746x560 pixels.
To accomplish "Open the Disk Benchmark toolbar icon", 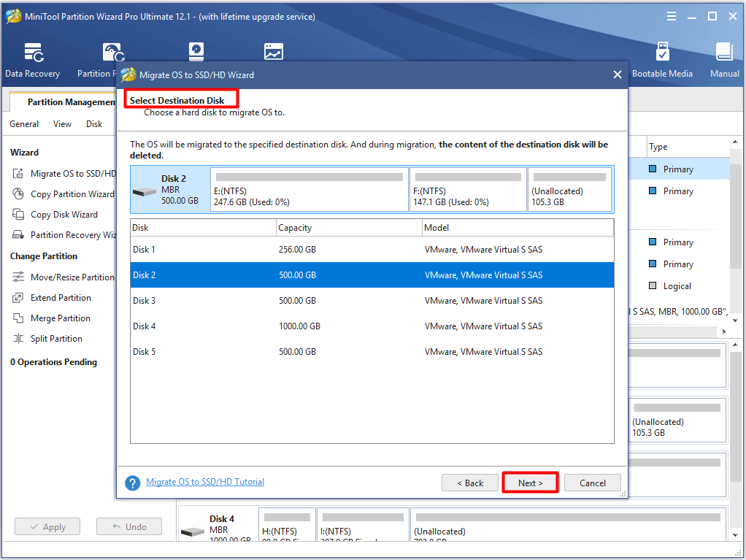I will pyautogui.click(x=196, y=52).
